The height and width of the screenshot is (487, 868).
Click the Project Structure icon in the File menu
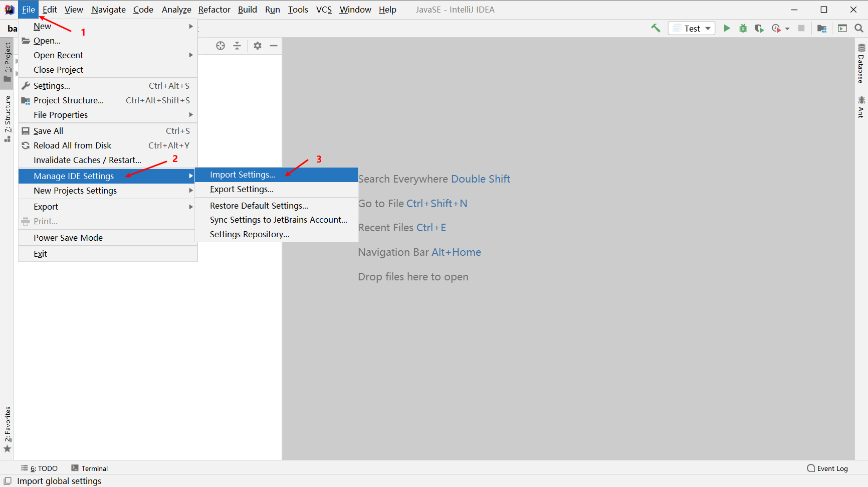[26, 100]
